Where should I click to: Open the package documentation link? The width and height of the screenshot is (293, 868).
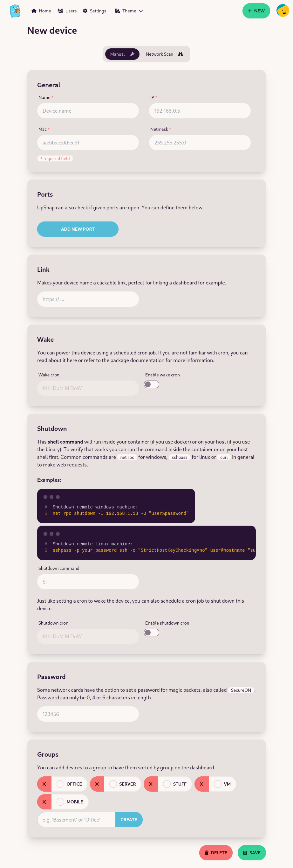pos(137,360)
